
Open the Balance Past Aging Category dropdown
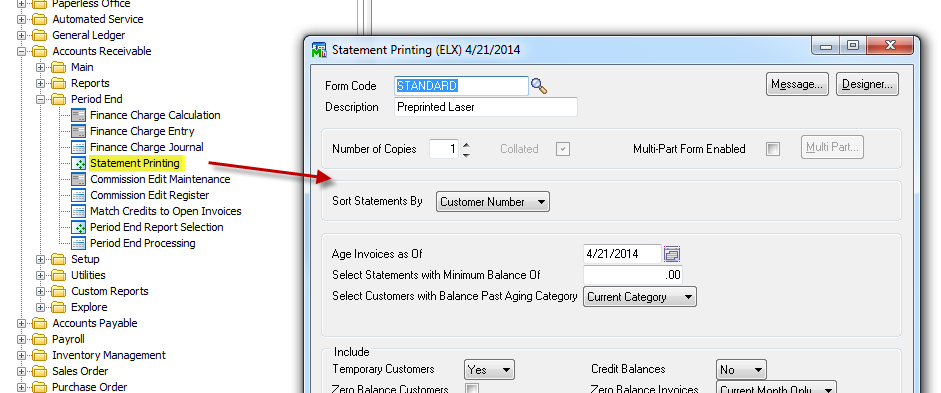[x=640, y=297]
